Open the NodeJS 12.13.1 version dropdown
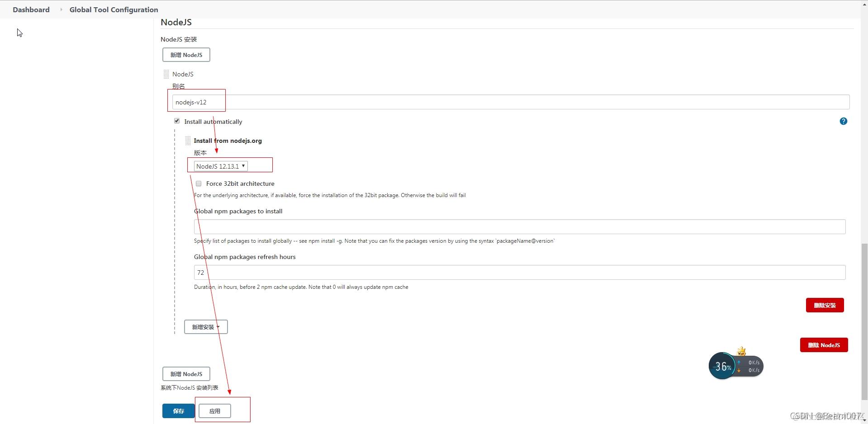Viewport: 868px width, 424px height. click(x=221, y=166)
